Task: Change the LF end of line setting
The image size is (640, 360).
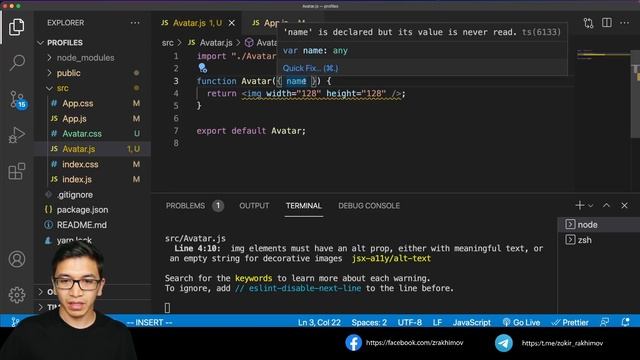Action: pyautogui.click(x=437, y=322)
